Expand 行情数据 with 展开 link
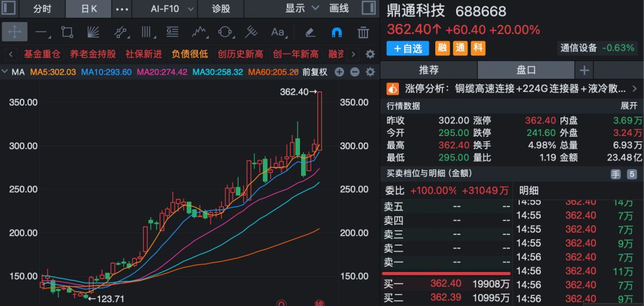 click(629, 106)
